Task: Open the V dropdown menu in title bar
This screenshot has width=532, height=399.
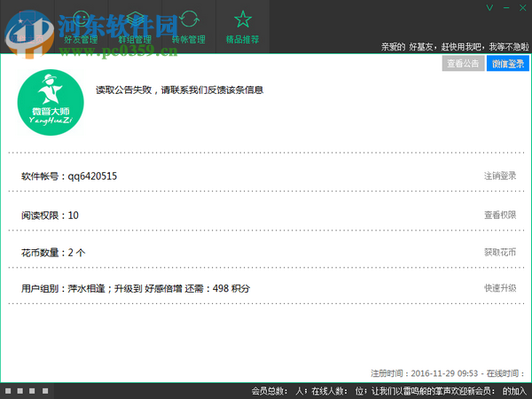Action: pyautogui.click(x=489, y=7)
